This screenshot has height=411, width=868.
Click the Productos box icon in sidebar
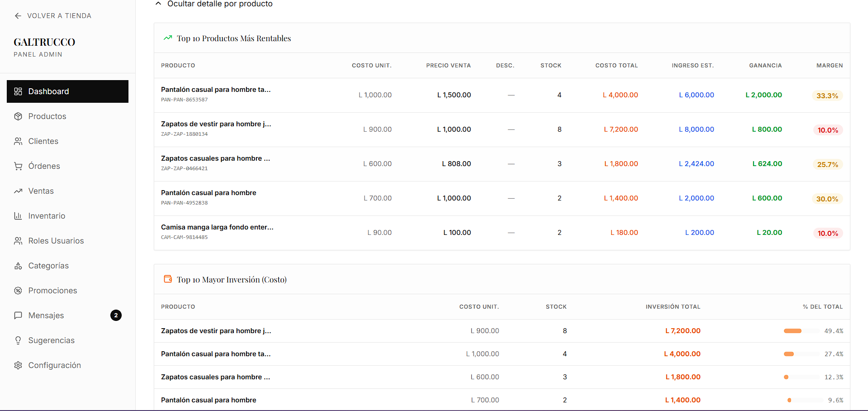point(18,116)
